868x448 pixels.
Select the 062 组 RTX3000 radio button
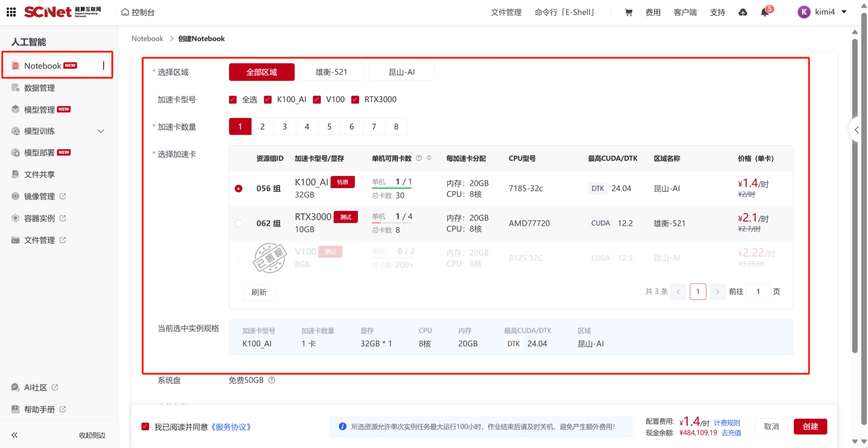(x=238, y=223)
